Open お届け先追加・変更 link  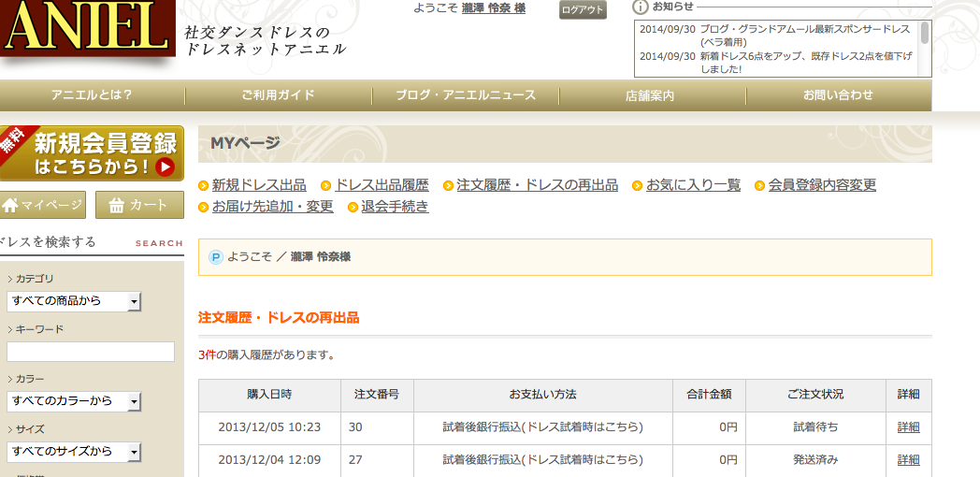272,207
